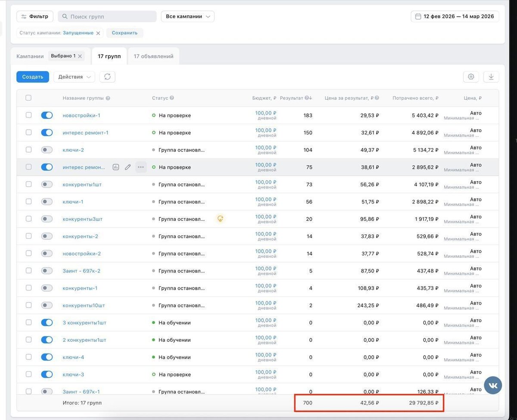Open the VK floating chat button

point(493,385)
